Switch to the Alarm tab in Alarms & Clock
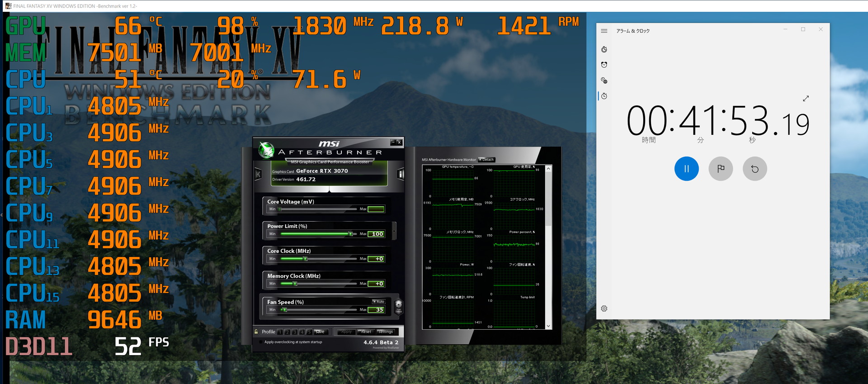 [x=604, y=65]
